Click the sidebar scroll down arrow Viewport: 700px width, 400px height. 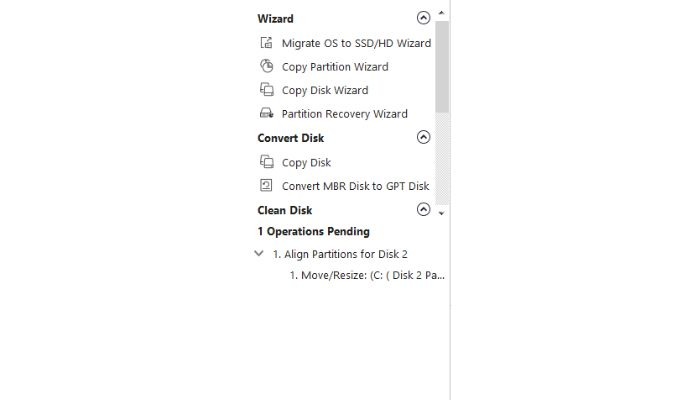(x=442, y=213)
